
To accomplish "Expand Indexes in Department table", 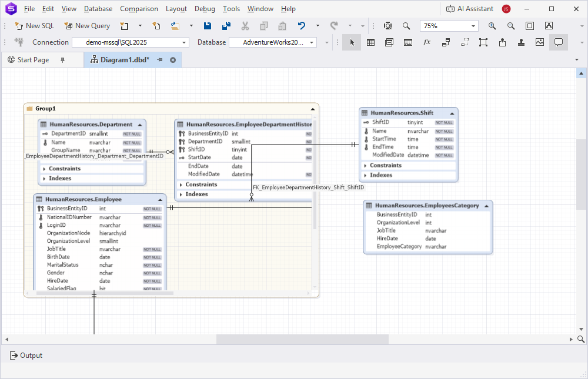I will pyautogui.click(x=44, y=179).
